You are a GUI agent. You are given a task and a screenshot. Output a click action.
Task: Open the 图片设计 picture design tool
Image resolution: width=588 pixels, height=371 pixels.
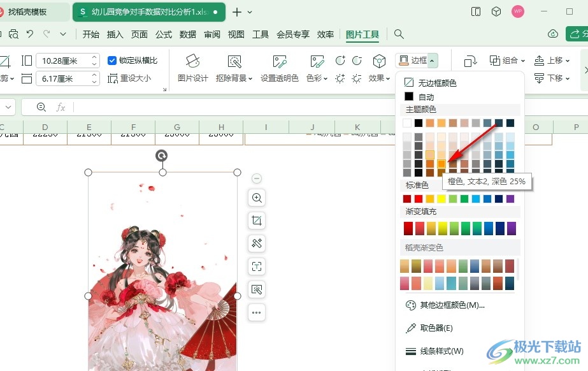(x=193, y=68)
